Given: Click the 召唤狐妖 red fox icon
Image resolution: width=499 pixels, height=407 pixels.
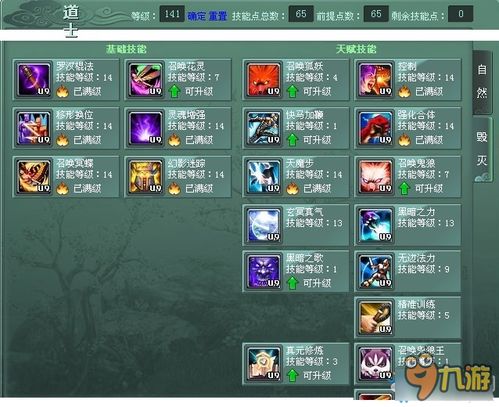Looking at the screenshot, I should point(263,80).
